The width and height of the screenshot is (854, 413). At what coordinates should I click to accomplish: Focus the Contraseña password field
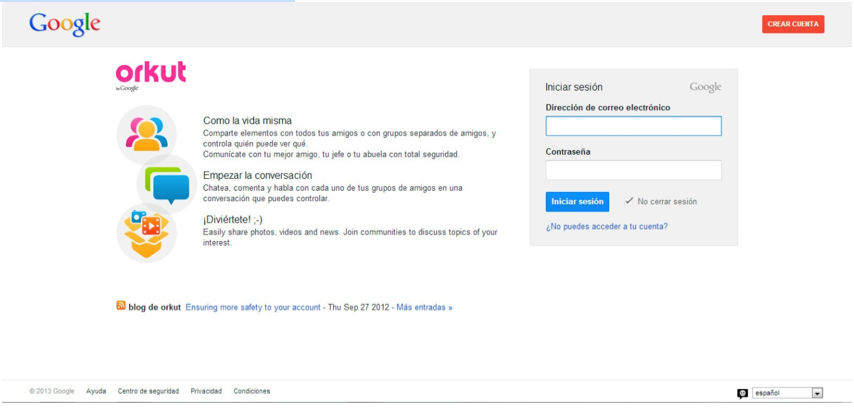(633, 170)
